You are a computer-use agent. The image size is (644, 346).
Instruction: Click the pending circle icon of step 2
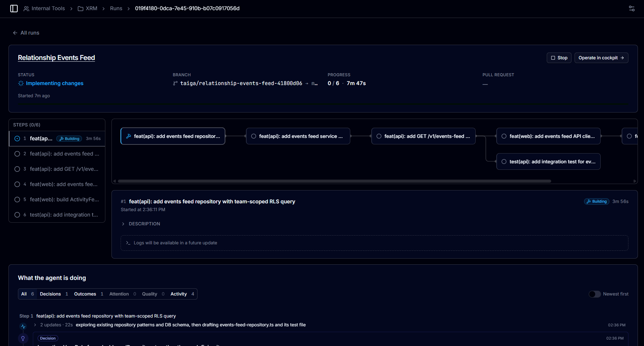[x=17, y=154]
